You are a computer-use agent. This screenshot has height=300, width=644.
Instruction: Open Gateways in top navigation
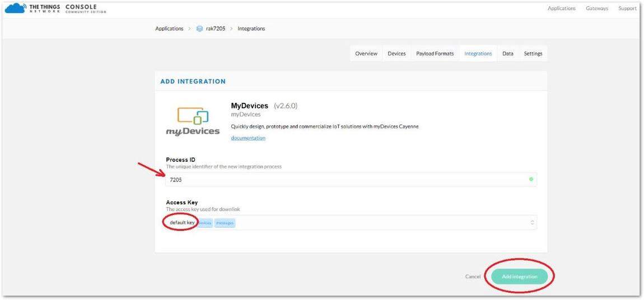click(x=597, y=8)
